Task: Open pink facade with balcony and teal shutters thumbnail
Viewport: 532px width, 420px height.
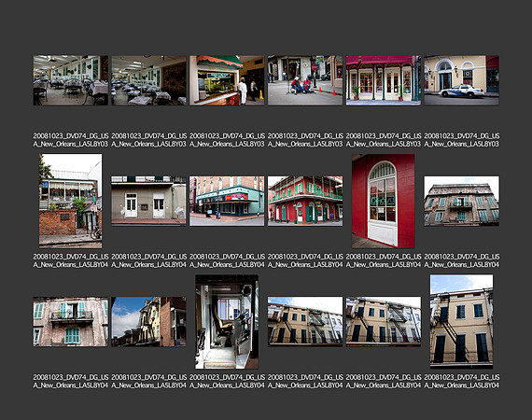Action: click(x=71, y=322)
